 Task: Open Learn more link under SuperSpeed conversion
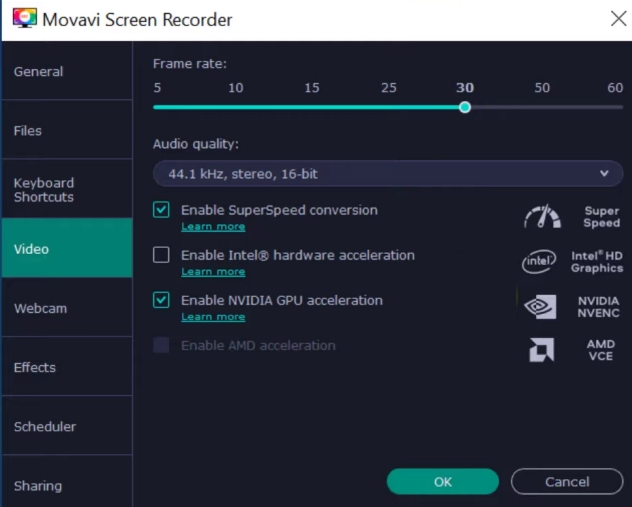click(213, 227)
